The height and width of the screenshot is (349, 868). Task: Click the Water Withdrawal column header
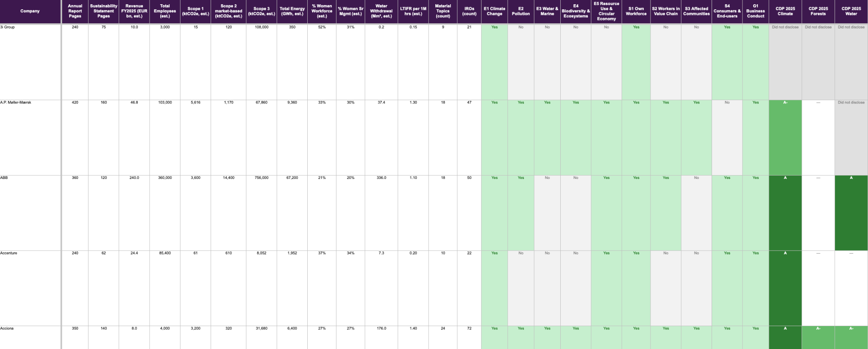[x=381, y=11]
